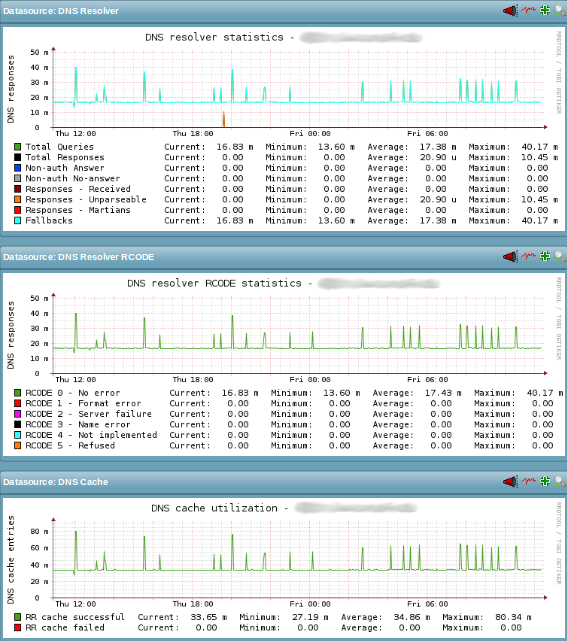Open the red line-graph icon for DNS Cache
Screen dimensions: 567x641
pyautogui.click(x=529, y=481)
